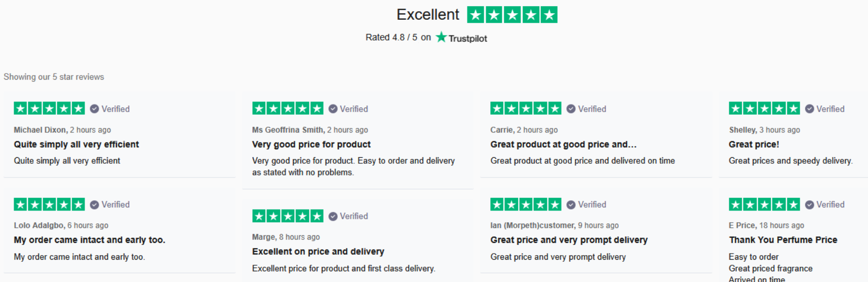Screen dimensions: 868x282
Task: Open "My order came intact and early too." review
Action: tap(90, 240)
